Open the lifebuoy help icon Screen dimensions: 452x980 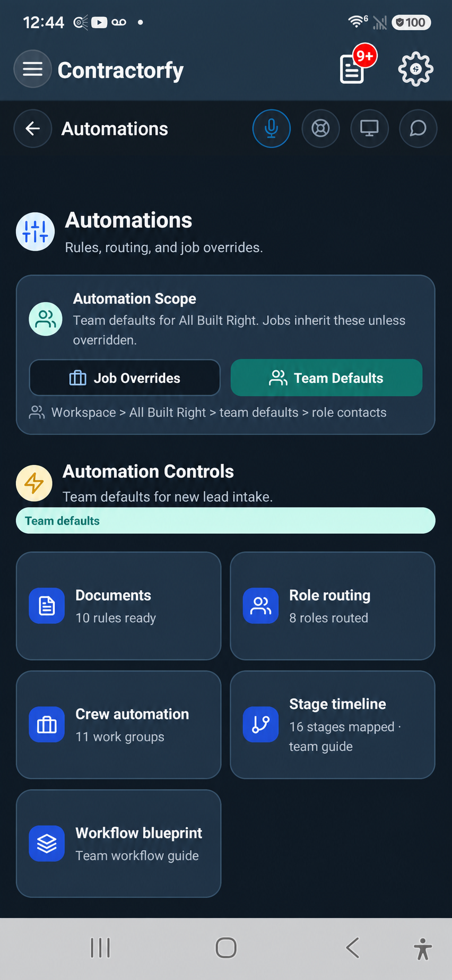[320, 128]
